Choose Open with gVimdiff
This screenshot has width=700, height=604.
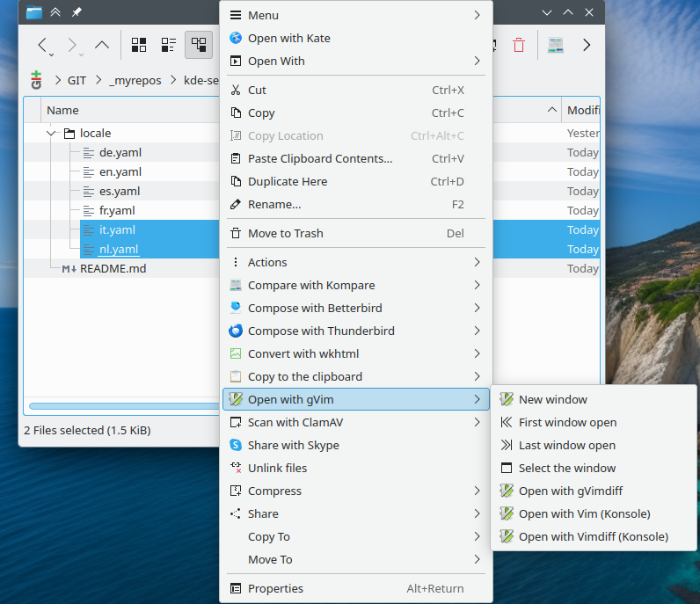[x=594, y=491]
